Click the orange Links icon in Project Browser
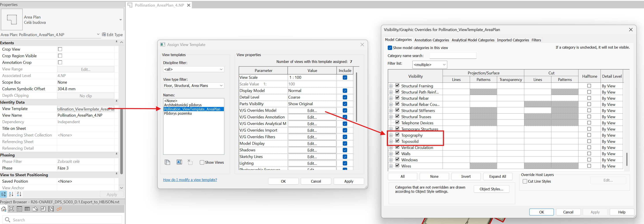The width and height of the screenshot is (644, 224). tap(59, 209)
